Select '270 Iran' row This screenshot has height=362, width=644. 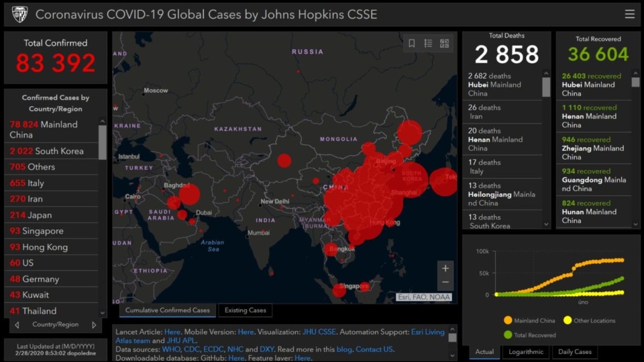pyautogui.click(x=52, y=199)
